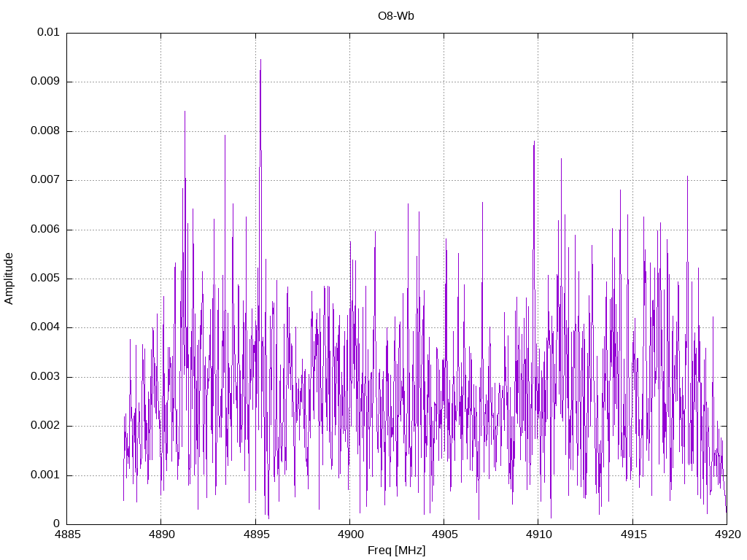The width and height of the screenshot is (747, 560).
Task: Click y-axis tick label 0.007
Action: (x=45, y=179)
